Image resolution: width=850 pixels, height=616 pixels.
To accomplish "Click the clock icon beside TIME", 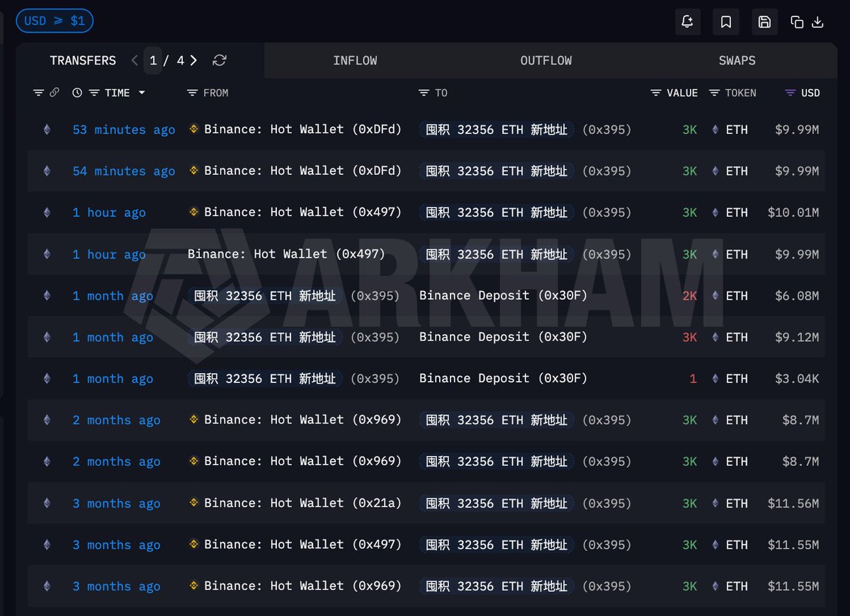I will [x=77, y=93].
